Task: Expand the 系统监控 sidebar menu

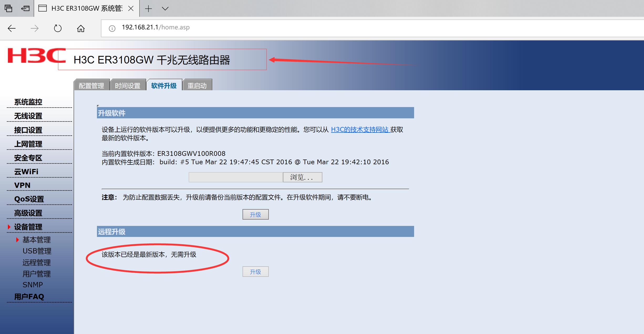Action: point(28,102)
